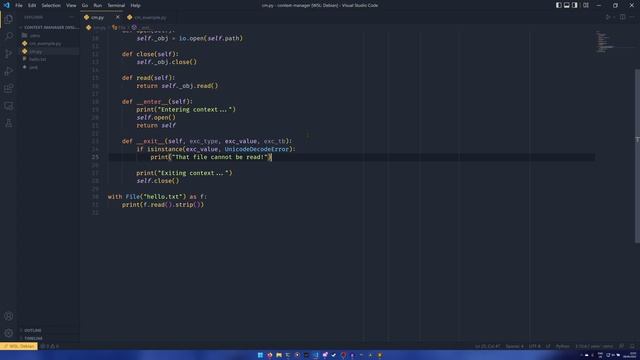Open the Run and Debug view

9,71
